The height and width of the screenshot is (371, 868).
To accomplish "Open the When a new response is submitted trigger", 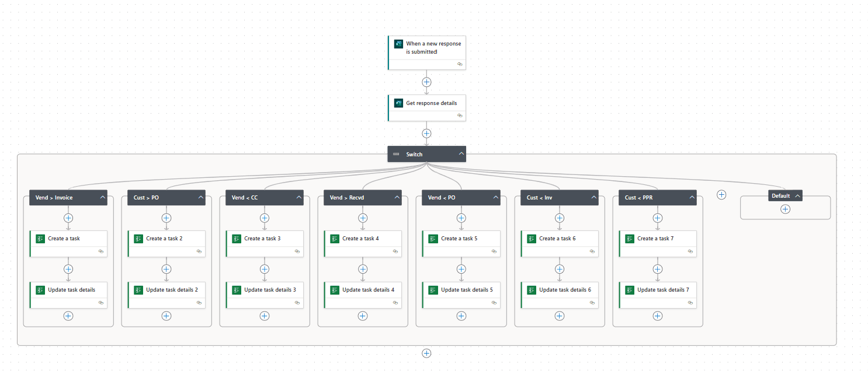I will click(x=427, y=52).
